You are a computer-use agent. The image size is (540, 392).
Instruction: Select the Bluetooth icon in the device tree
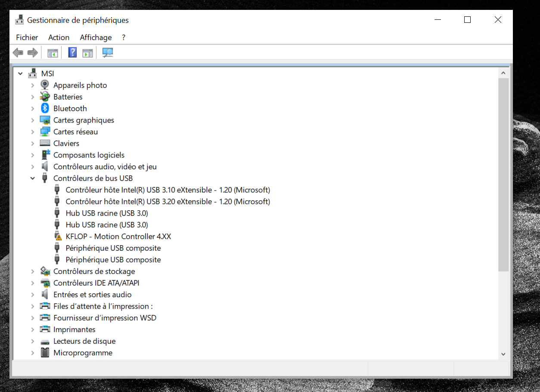(x=45, y=109)
